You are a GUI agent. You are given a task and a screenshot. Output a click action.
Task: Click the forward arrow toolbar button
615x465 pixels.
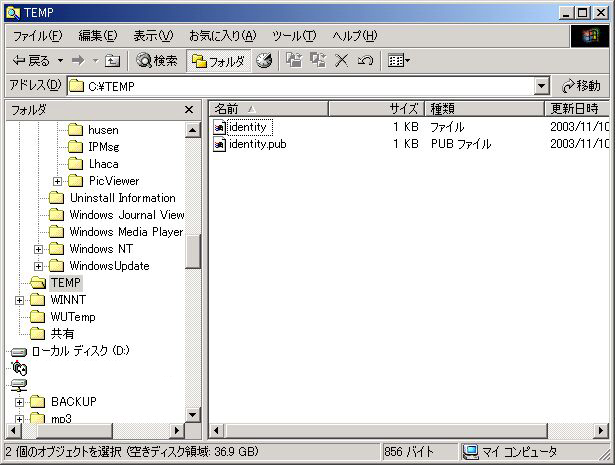(78, 61)
